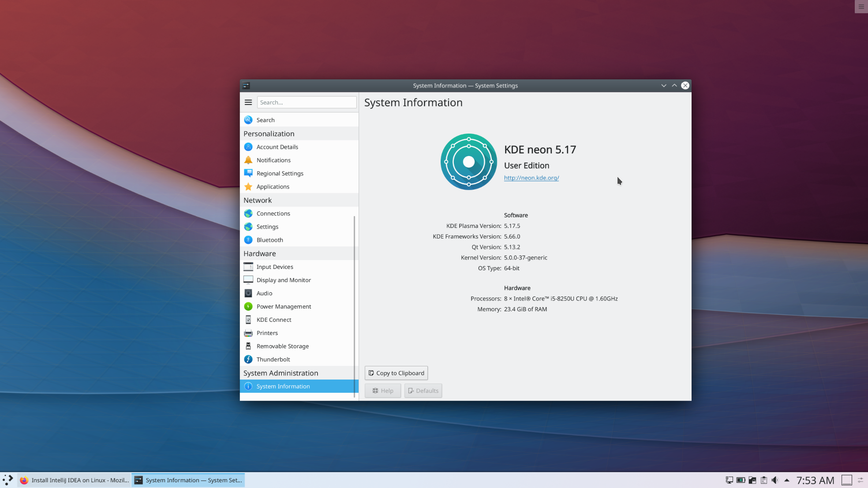Screen dimensions: 868x488
Task: Switch to the Firefox IntelliJ IDEA taskbar window
Action: tap(74, 480)
